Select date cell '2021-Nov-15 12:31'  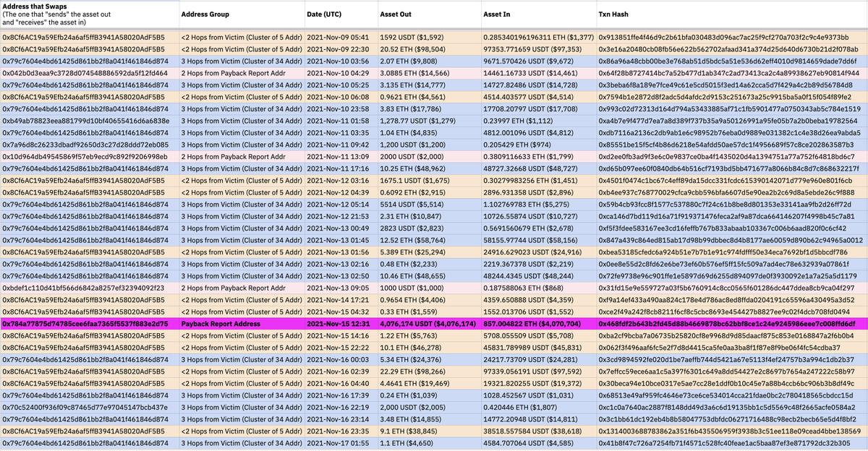pyautogui.click(x=341, y=324)
